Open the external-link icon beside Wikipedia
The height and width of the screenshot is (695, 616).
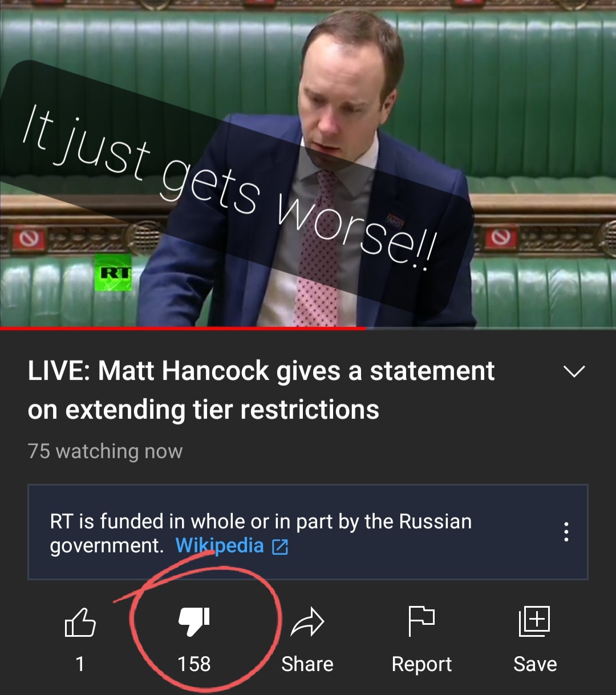[x=280, y=547]
